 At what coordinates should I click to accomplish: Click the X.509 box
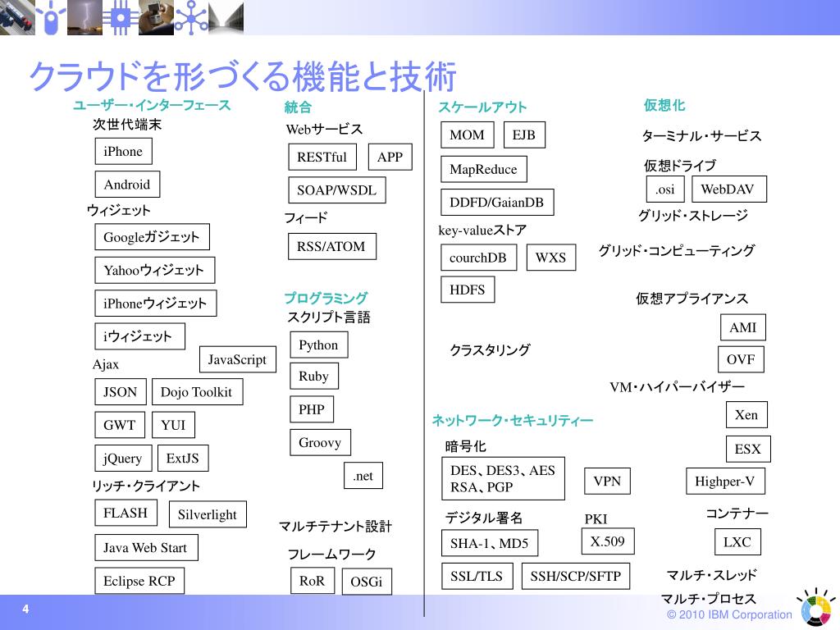(x=608, y=541)
